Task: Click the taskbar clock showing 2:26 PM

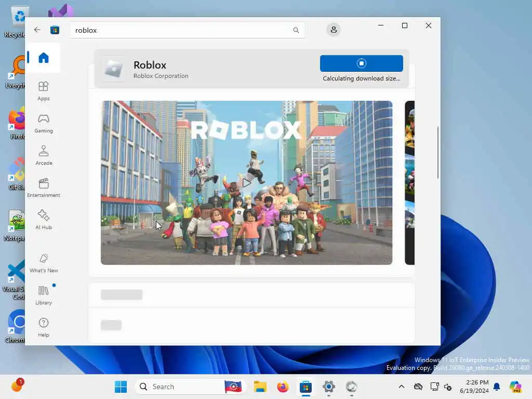Action: 474,387
